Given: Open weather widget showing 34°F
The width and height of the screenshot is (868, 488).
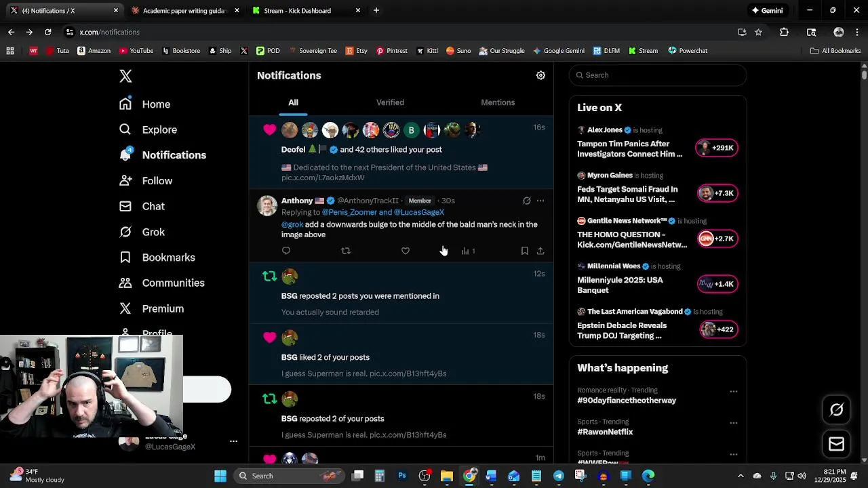Looking at the screenshot, I should pos(35,475).
